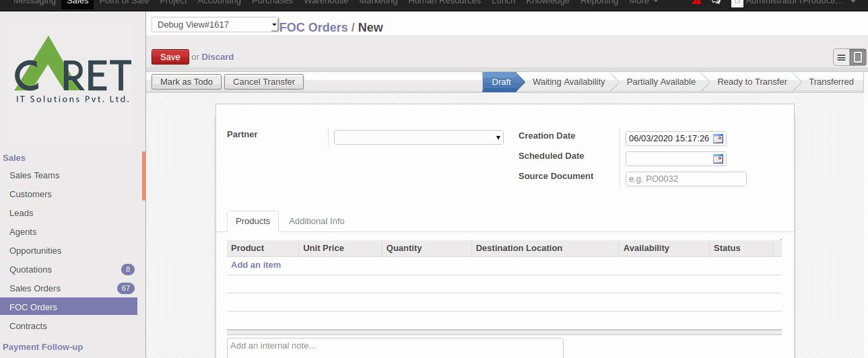The width and height of the screenshot is (868, 358).
Task: Click Mark as Todo button
Action: point(187,82)
